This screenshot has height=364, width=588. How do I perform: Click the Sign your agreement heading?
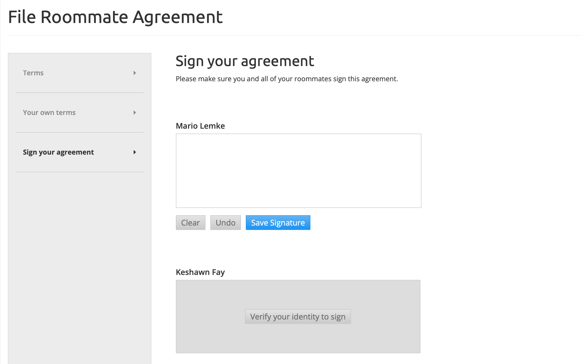pyautogui.click(x=245, y=61)
